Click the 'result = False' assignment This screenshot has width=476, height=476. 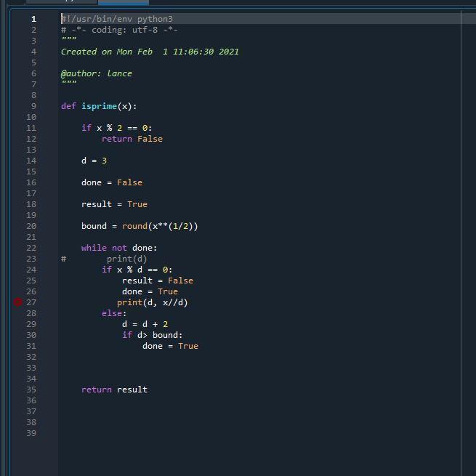[x=158, y=281]
